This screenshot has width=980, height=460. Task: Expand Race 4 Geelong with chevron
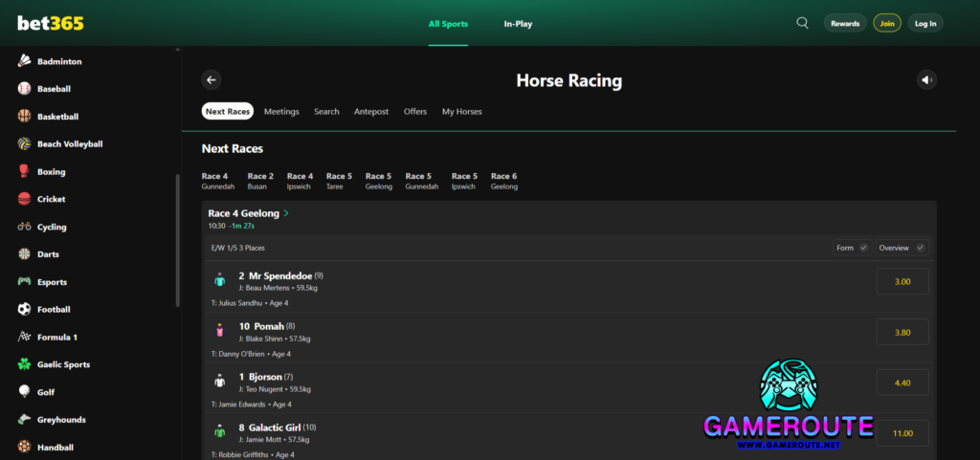tap(286, 213)
